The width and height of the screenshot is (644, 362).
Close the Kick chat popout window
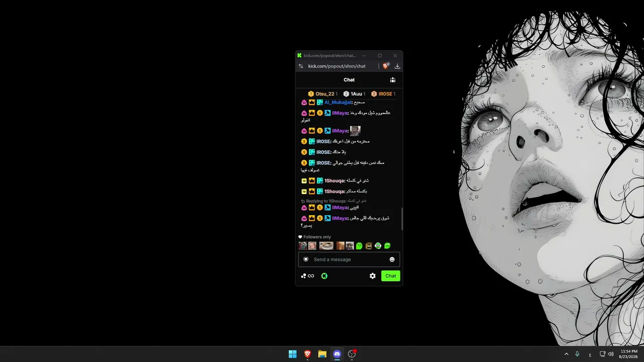(395, 55)
